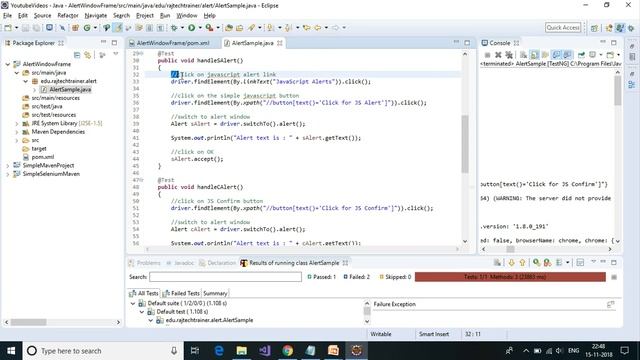Click the Run green play button
640x360 pixels.
coord(191,28)
